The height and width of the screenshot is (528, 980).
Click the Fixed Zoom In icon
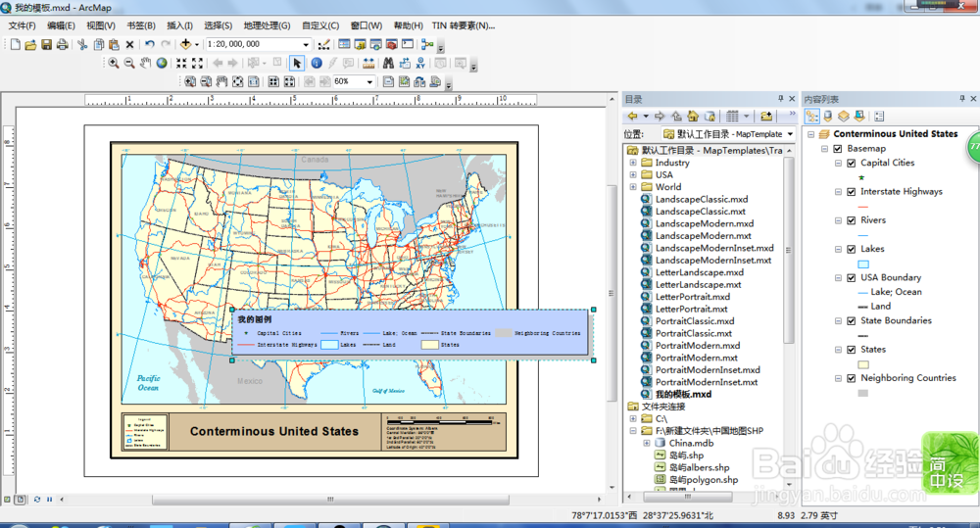[181, 63]
